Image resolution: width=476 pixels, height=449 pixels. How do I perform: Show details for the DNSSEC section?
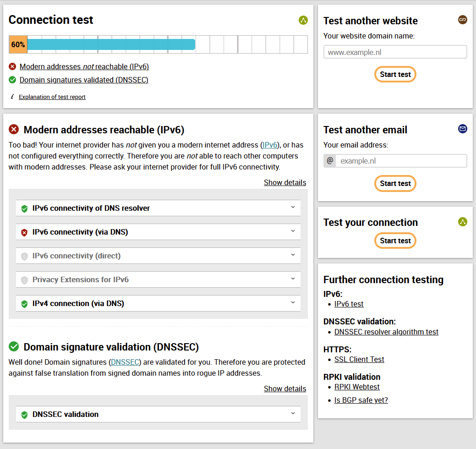[285, 389]
